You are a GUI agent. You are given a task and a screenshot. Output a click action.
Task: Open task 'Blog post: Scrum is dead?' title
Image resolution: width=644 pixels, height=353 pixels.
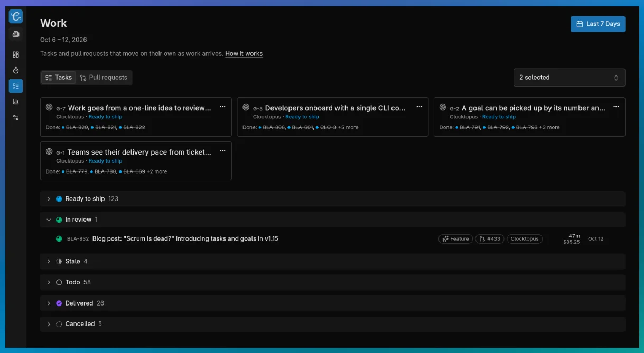click(185, 238)
